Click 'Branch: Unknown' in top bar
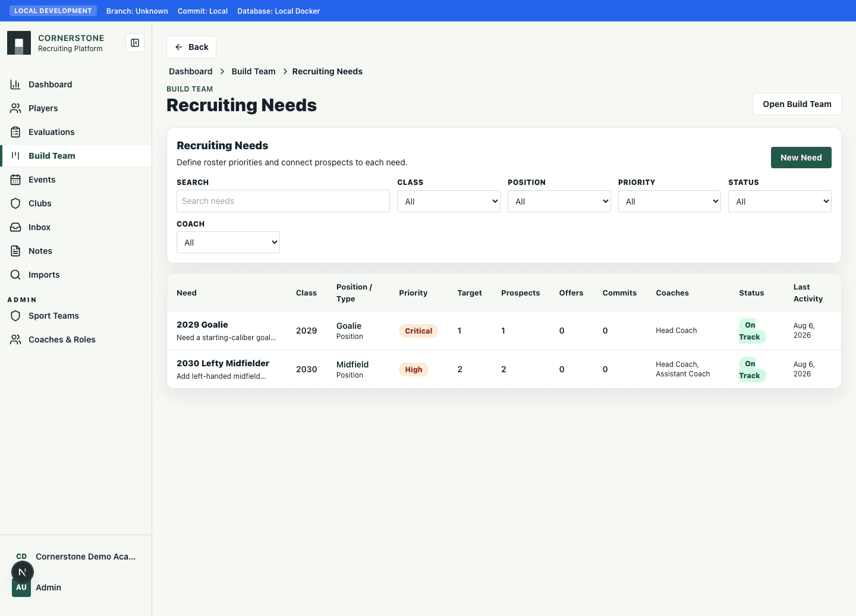The height and width of the screenshot is (616, 856). [x=137, y=11]
